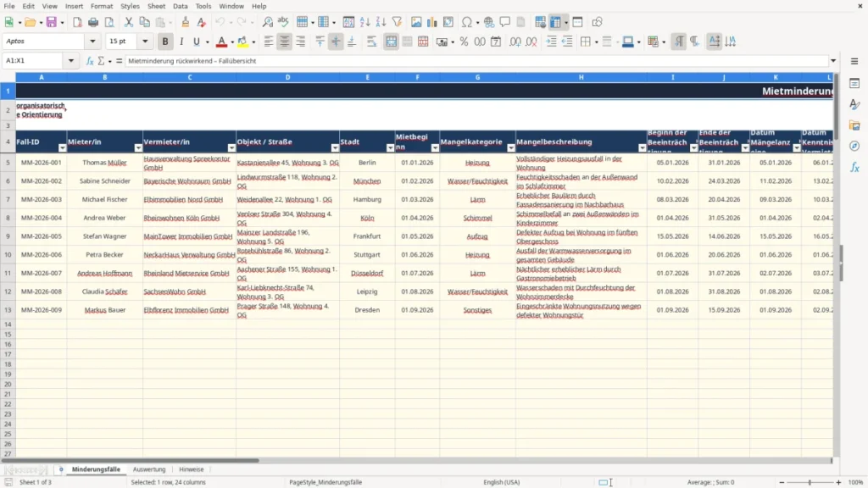
Task: Insert a chart using the chart icon
Action: coord(432,22)
